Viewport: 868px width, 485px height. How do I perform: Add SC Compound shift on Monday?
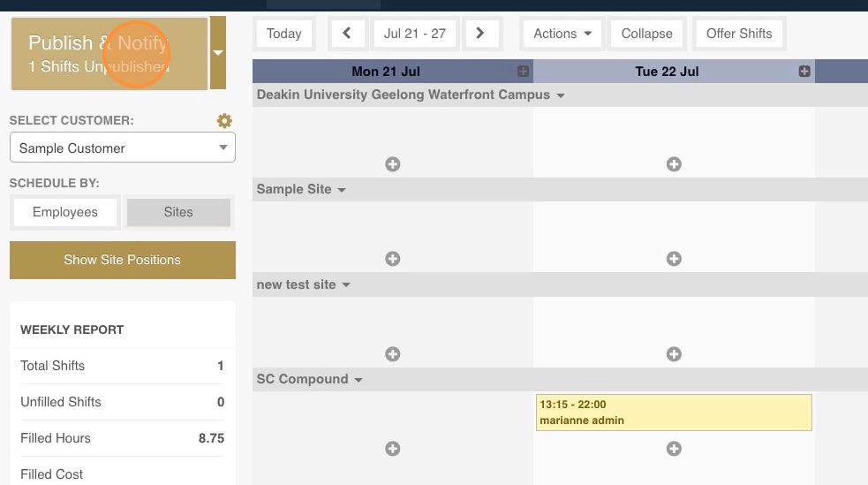pyautogui.click(x=392, y=449)
